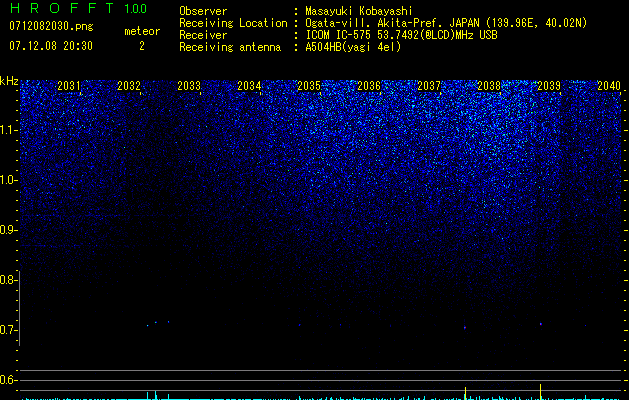
Task: Click the Observer label
Action: (203, 12)
